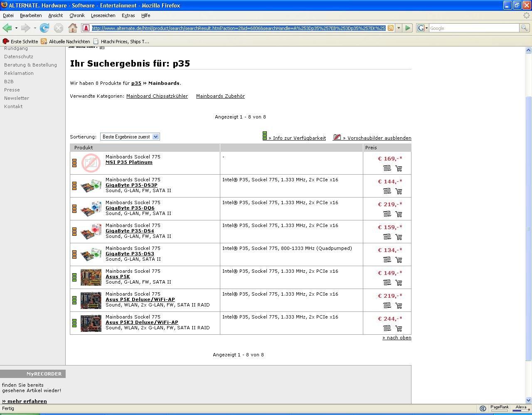The width and height of the screenshot is (532, 415).
Task: Click the Alexa status bar indicator
Action: click(521, 408)
